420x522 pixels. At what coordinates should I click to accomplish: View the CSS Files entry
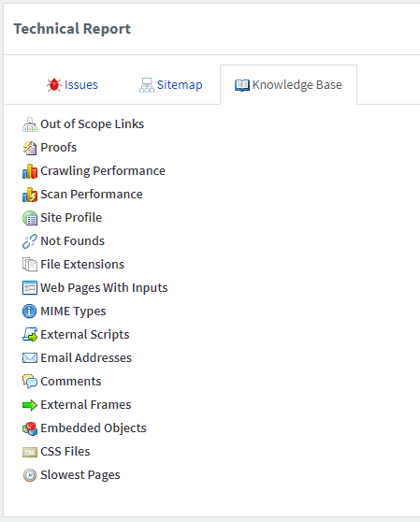point(65,452)
